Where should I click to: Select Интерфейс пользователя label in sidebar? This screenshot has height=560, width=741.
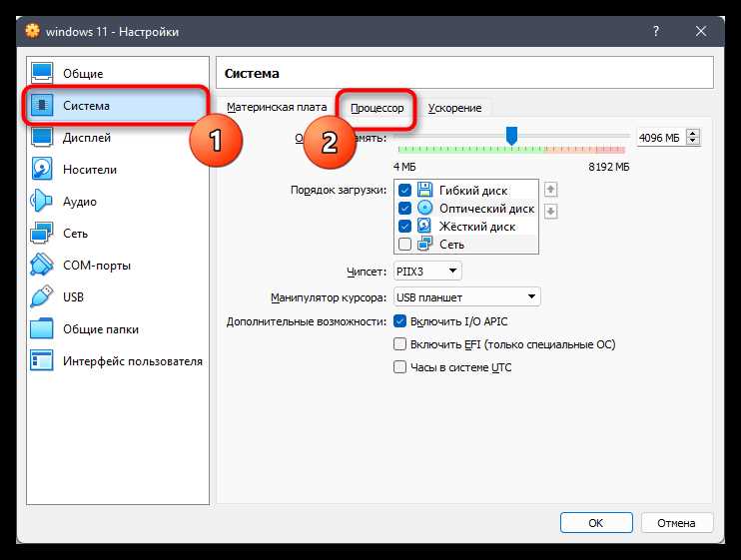(133, 361)
